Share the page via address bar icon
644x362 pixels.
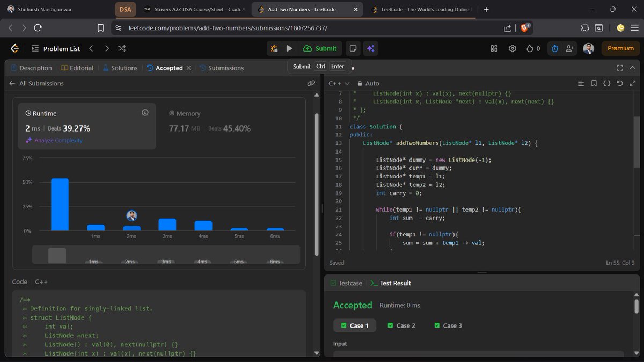click(507, 28)
